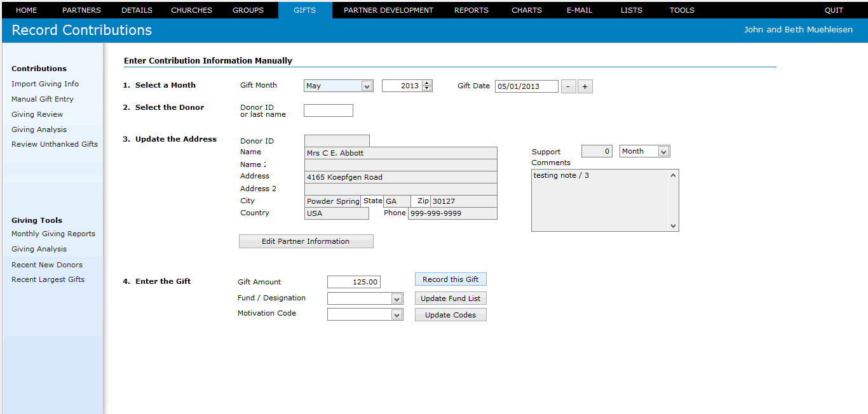This screenshot has width=868, height=414.
Task: Open PARTNER DEVELOPMENT menu
Action: [x=388, y=10]
